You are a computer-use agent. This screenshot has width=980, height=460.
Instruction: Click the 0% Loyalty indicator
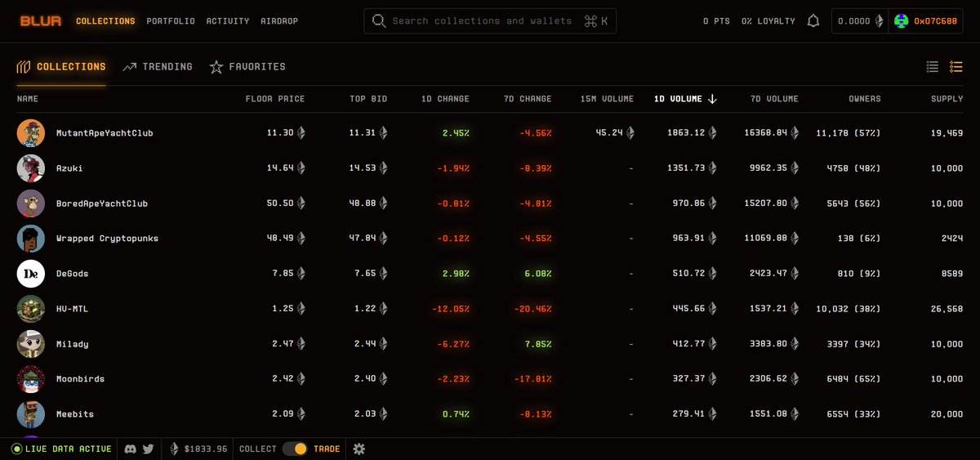[x=768, y=21]
